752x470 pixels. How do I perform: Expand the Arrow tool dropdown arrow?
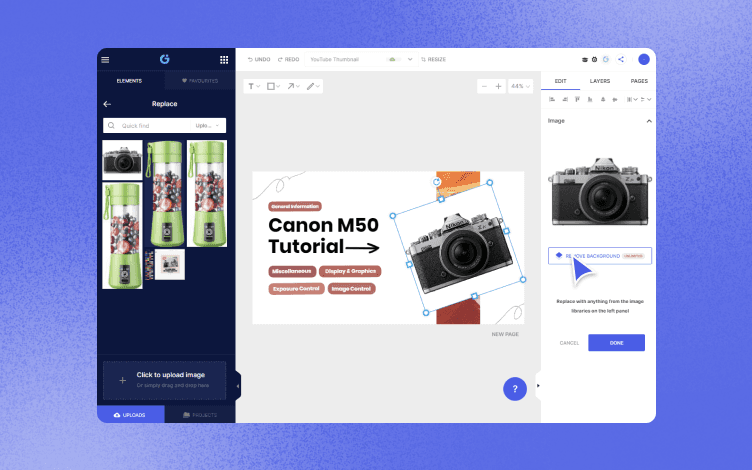tap(298, 86)
